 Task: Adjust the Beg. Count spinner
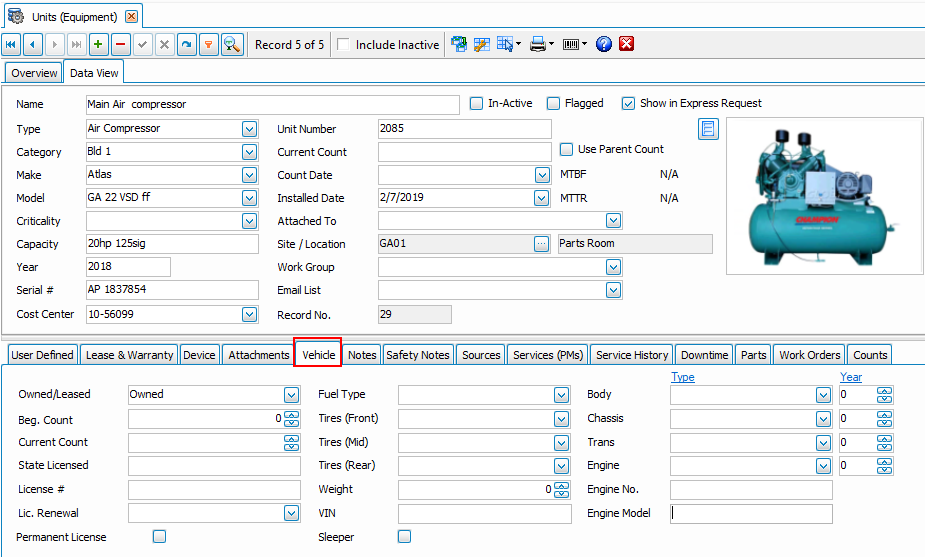click(291, 419)
